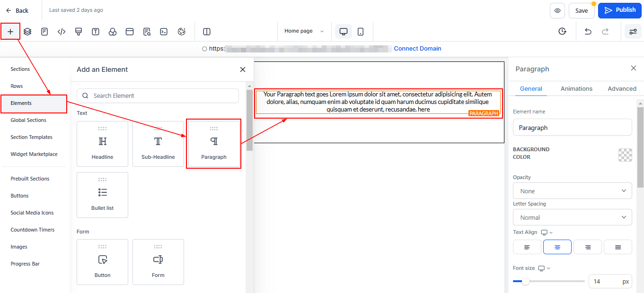Click the typography T icon in toolbar
Image resolution: width=644 pixels, height=293 pixels.
click(96, 32)
